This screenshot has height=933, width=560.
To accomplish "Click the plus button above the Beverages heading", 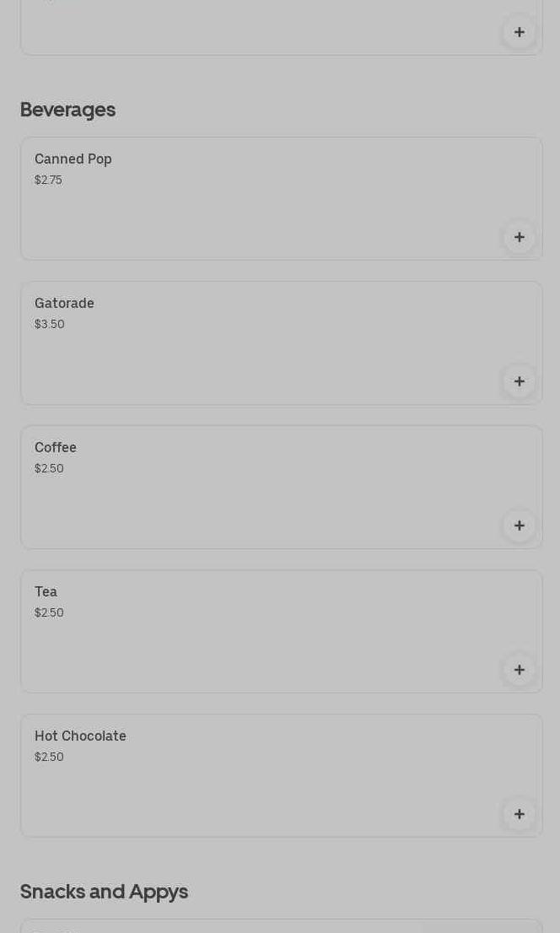I will 520,32.
